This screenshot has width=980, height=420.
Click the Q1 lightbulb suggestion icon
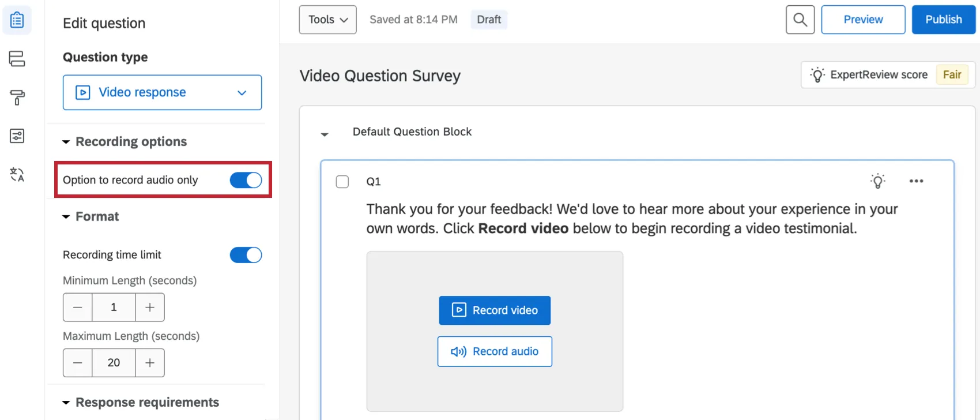coord(877,181)
